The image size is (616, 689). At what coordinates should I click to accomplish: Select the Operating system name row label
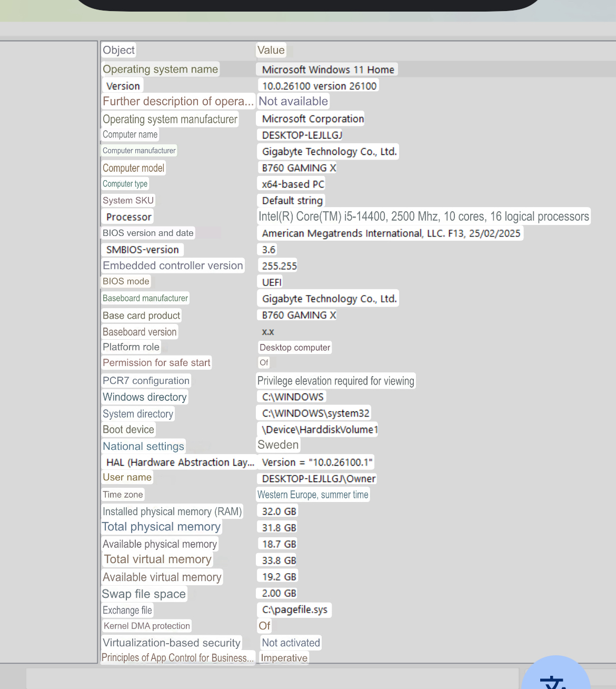[160, 69]
